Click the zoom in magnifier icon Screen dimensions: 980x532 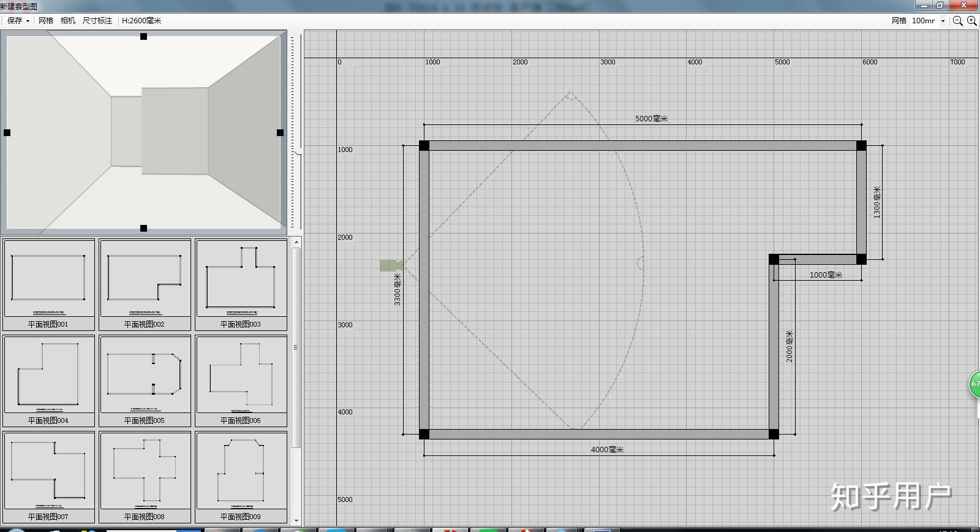pyautogui.click(x=972, y=20)
